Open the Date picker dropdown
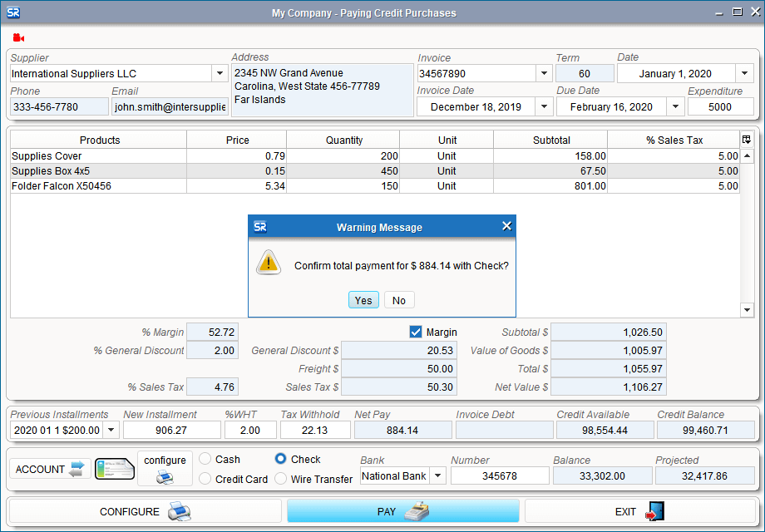Image resolution: width=765 pixels, height=532 pixels. tap(744, 74)
